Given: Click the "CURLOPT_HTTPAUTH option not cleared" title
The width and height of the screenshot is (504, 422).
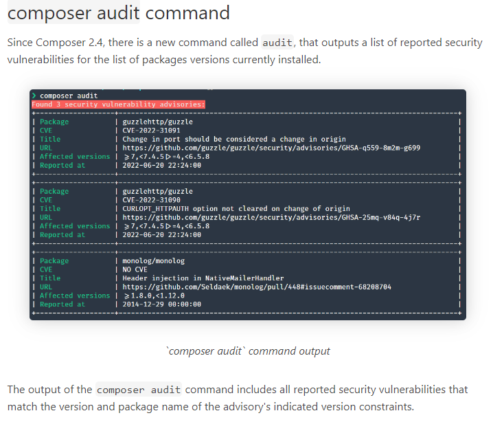Looking at the screenshot, I should (236, 209).
